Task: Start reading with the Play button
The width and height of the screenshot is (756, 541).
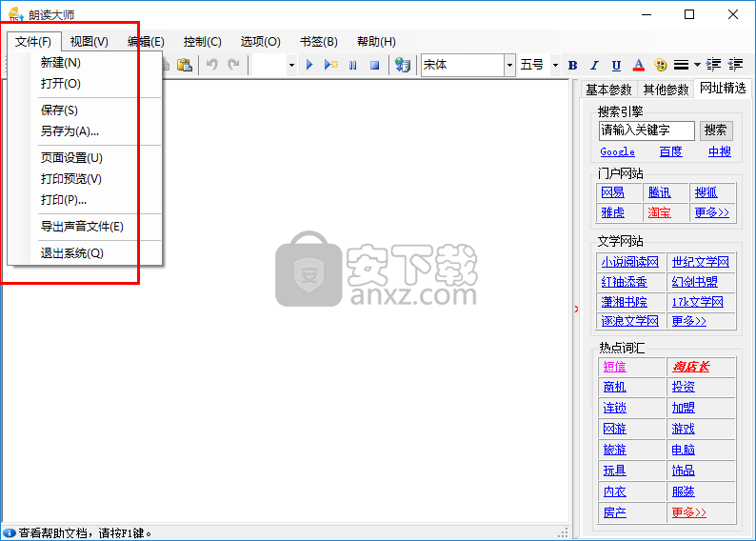Action: click(x=309, y=65)
